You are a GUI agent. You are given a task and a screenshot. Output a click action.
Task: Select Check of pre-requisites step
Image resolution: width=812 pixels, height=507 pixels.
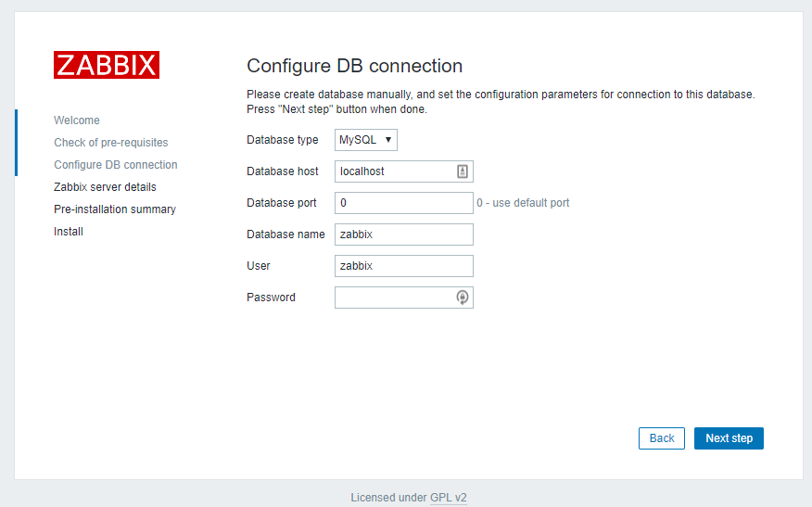pos(111,143)
